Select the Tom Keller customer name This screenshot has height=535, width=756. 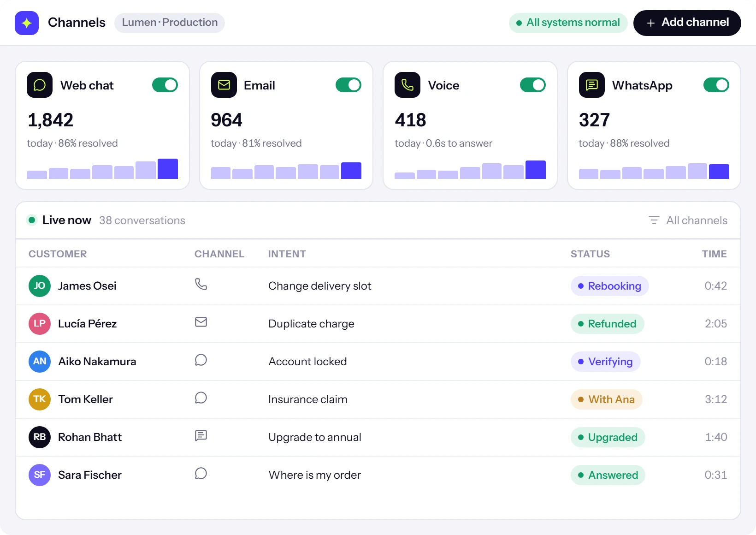pos(85,399)
